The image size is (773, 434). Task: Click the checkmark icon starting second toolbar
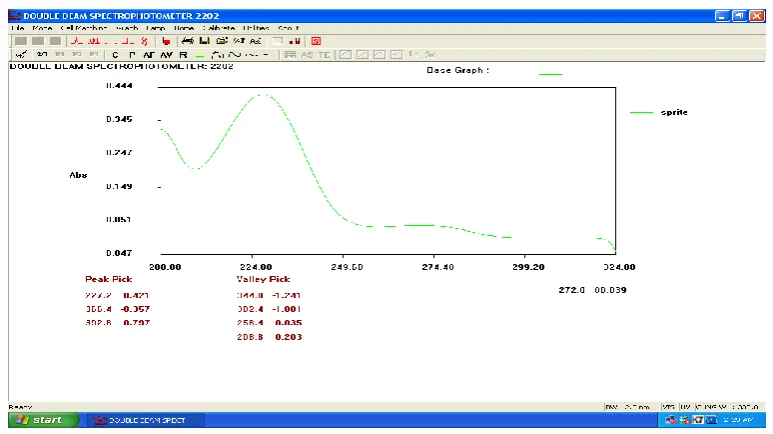coord(21,55)
